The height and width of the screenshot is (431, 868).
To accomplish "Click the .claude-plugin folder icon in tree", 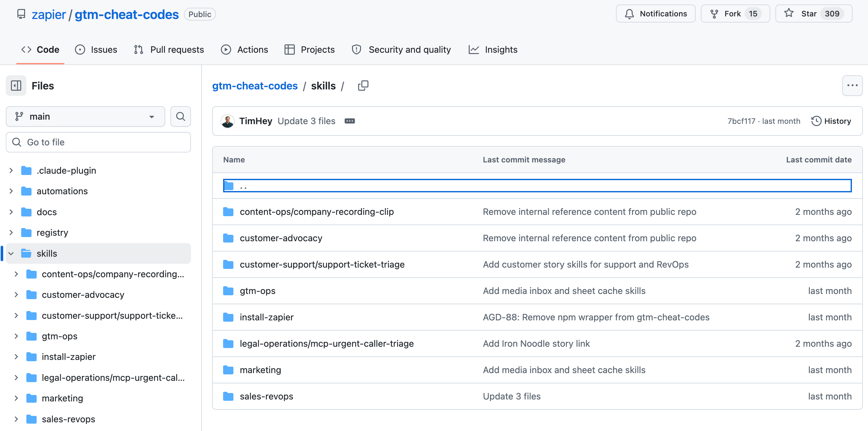I will click(26, 171).
